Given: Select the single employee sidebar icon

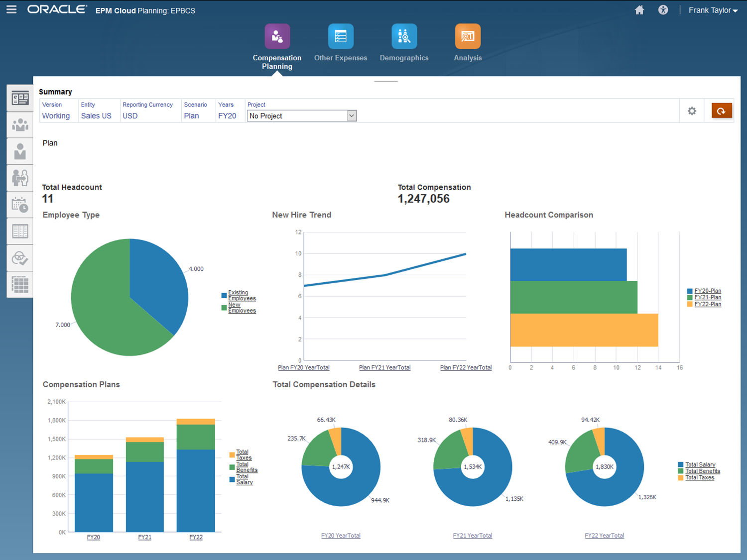Looking at the screenshot, I should click(x=20, y=151).
